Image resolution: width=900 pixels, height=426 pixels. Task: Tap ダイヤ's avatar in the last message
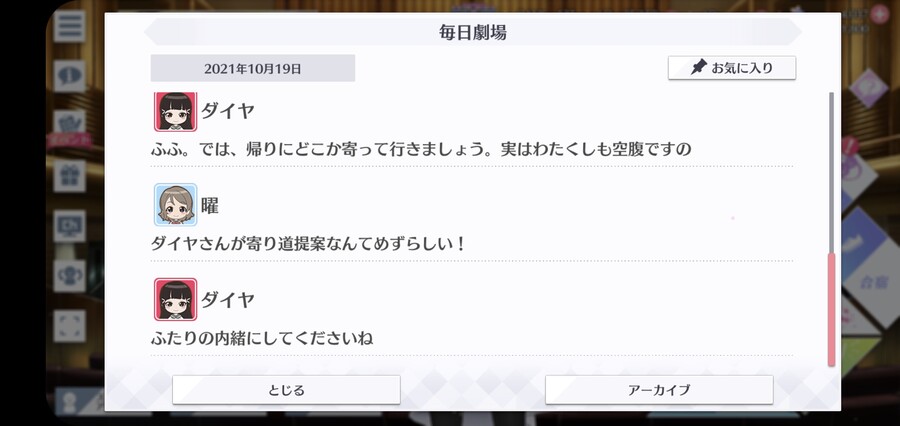click(176, 299)
